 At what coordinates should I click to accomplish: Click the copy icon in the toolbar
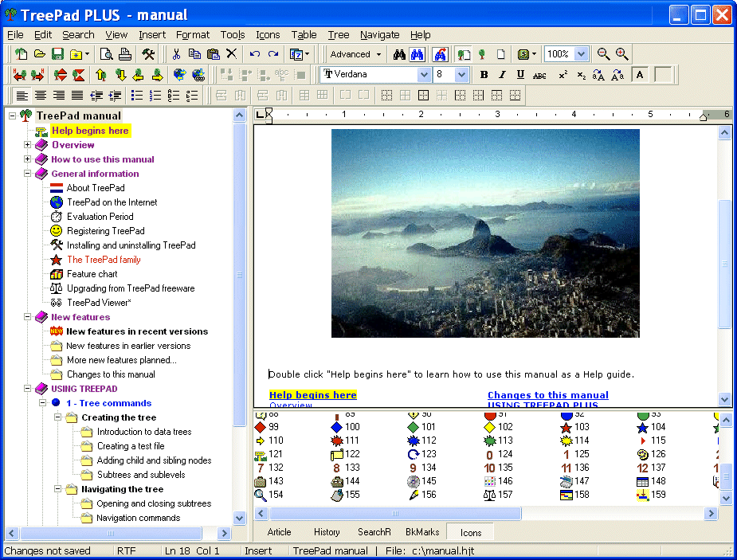[194, 54]
